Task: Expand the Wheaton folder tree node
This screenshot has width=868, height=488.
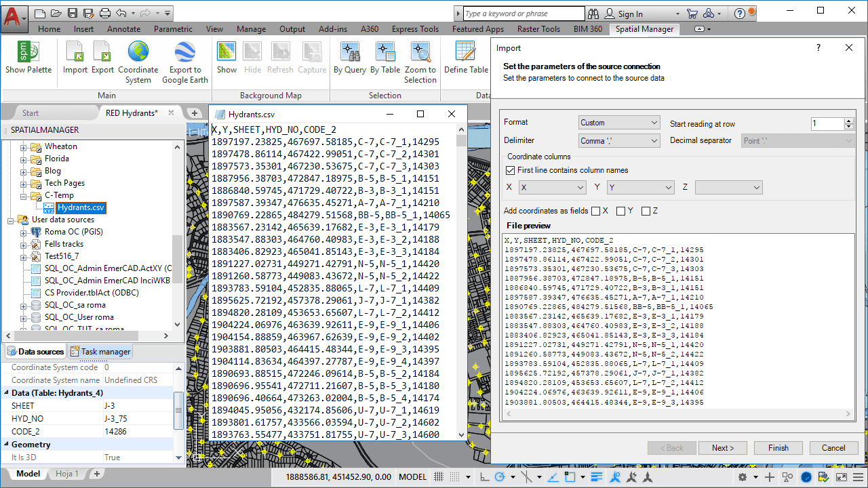Action: coord(23,146)
